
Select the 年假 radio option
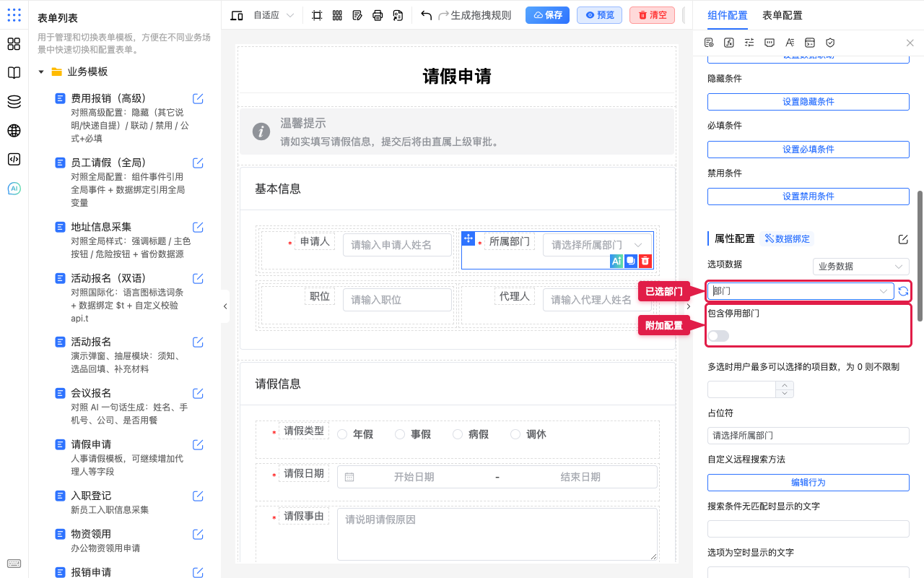pos(354,434)
